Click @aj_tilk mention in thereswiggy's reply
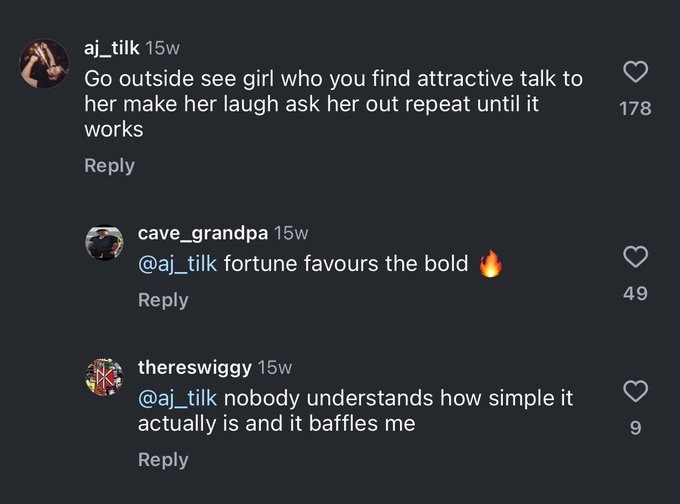Screen dimensions: 680x504 177,398
